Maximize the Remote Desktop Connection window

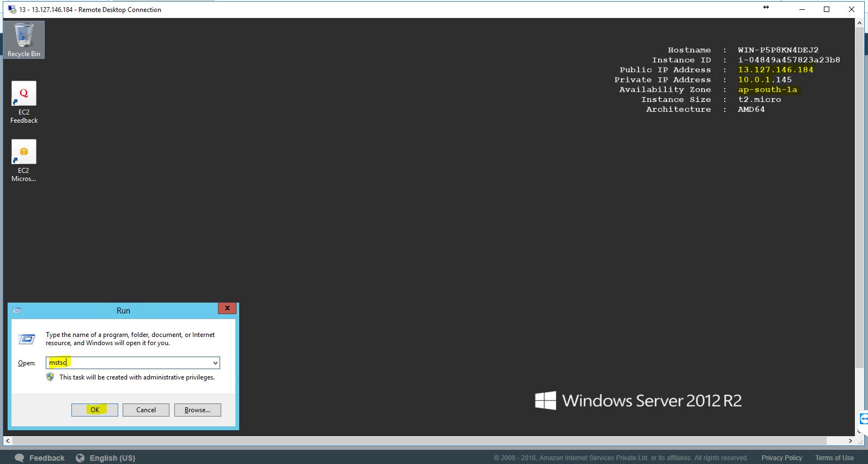pyautogui.click(x=827, y=9)
